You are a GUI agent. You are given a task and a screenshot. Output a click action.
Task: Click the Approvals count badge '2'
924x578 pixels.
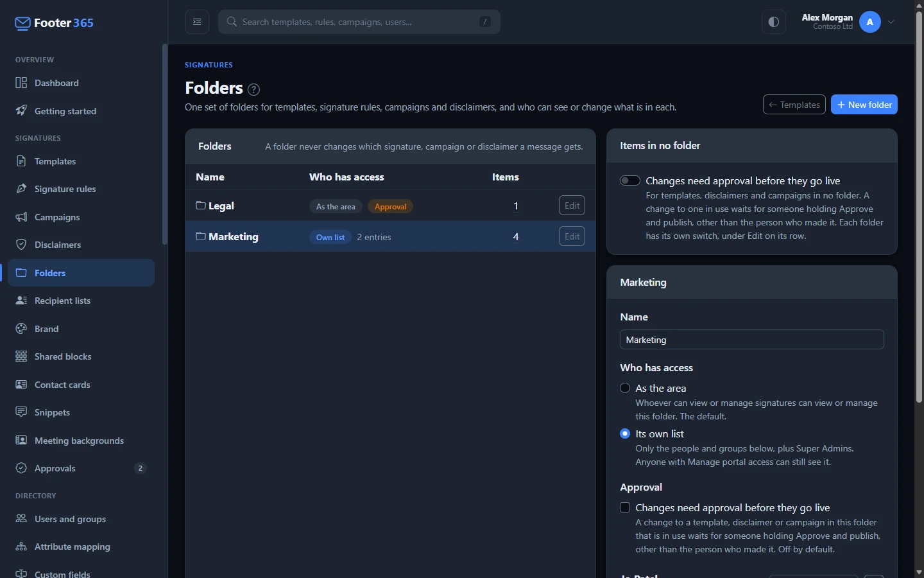[141, 468]
